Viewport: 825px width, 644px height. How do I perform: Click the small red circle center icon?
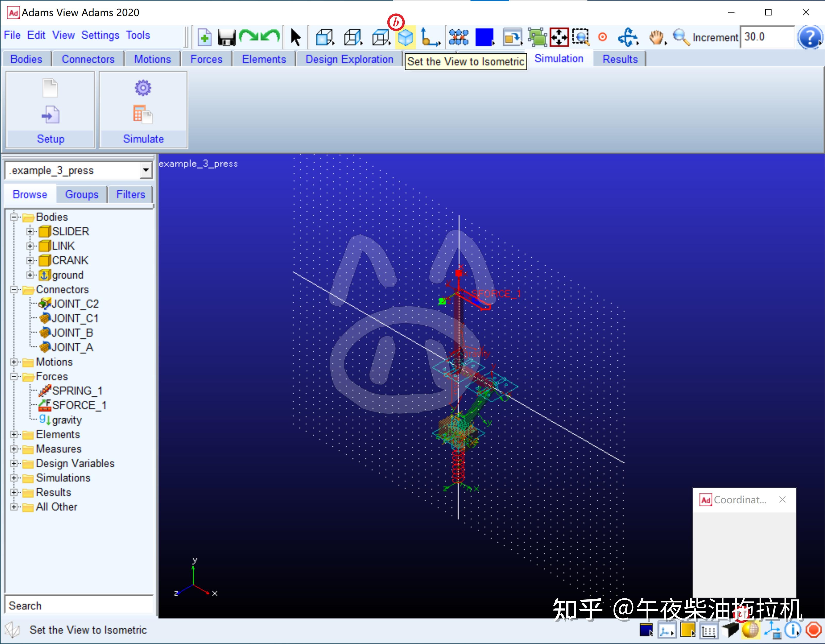[x=603, y=37]
